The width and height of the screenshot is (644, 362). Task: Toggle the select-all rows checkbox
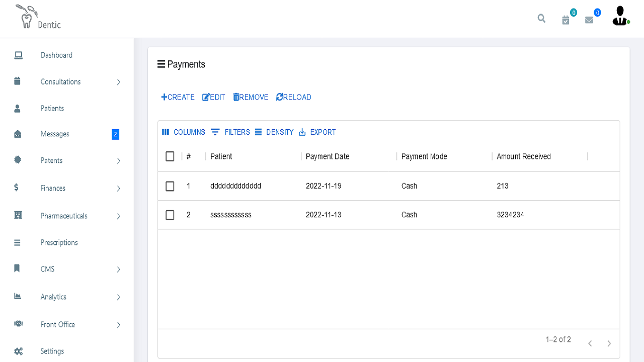(170, 156)
